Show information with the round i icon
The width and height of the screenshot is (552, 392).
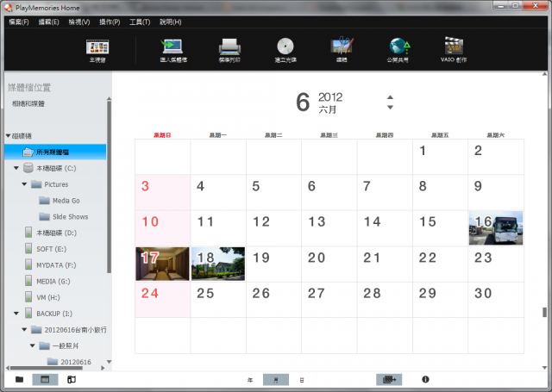pyautogui.click(x=425, y=379)
